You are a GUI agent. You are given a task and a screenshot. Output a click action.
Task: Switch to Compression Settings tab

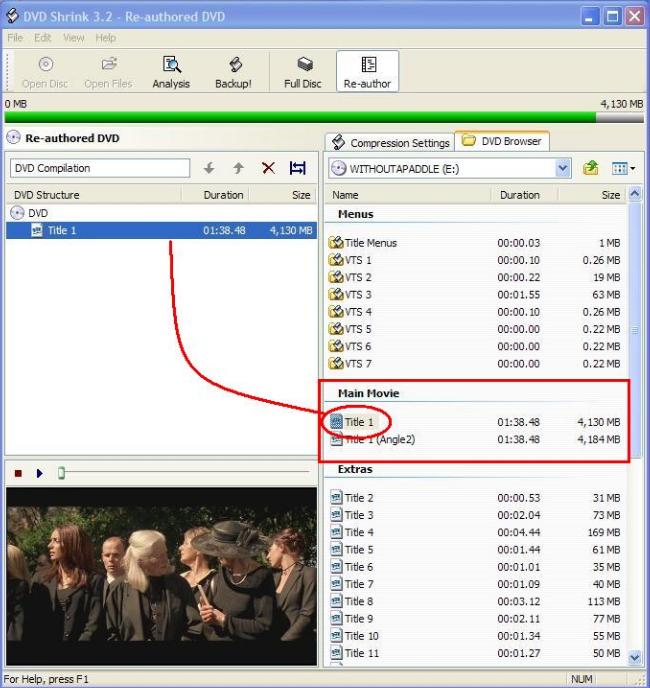pyautogui.click(x=390, y=143)
